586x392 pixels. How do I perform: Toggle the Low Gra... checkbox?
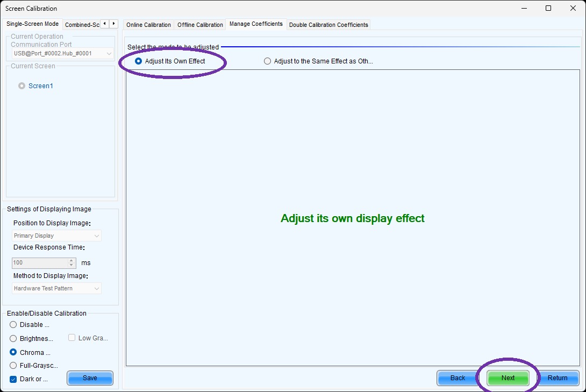click(x=72, y=338)
